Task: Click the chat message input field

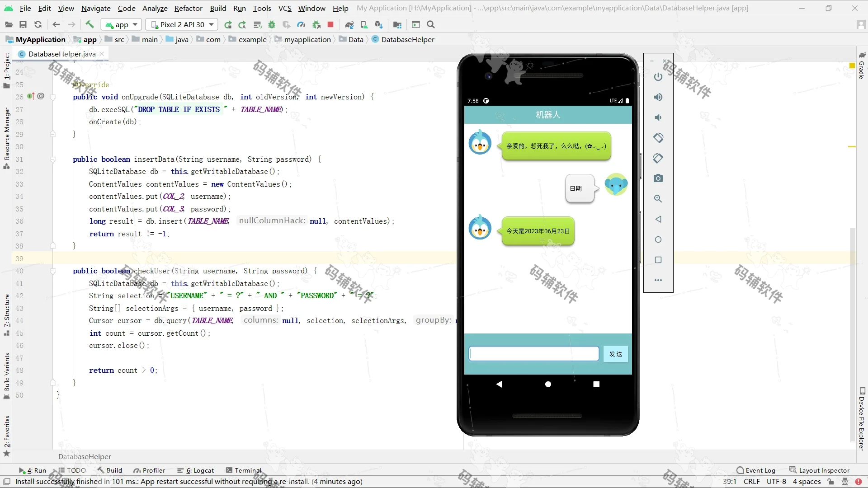Action: click(533, 353)
